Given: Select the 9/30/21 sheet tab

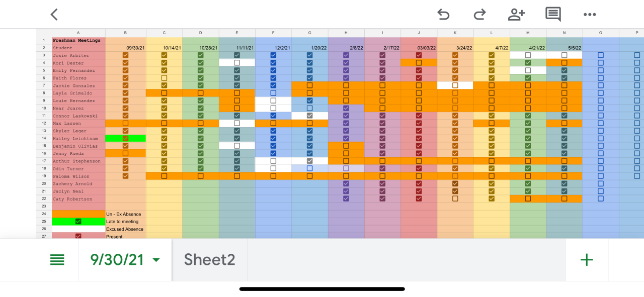Looking at the screenshot, I should 117,260.
